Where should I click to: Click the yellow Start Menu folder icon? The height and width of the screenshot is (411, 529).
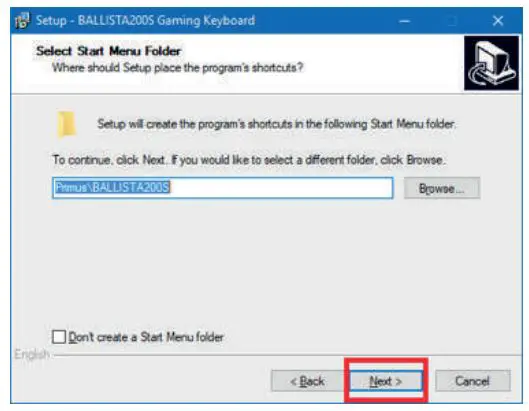click(66, 124)
